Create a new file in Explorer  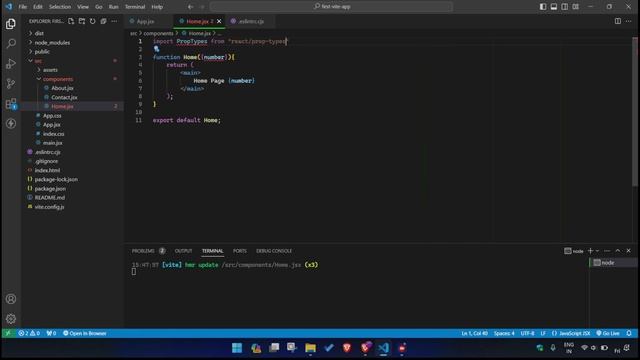coord(71,21)
